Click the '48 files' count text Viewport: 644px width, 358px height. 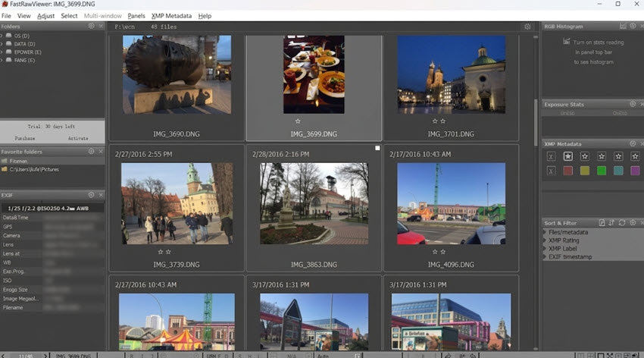point(164,27)
